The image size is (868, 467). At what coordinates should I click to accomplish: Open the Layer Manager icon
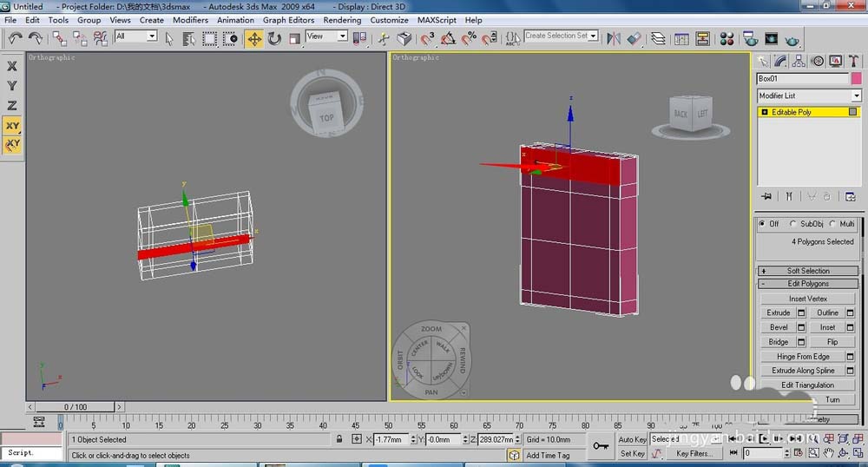[x=659, y=38]
